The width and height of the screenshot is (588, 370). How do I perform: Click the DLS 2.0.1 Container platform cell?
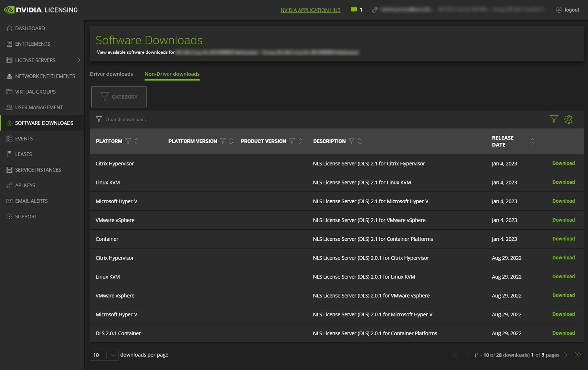pyautogui.click(x=118, y=333)
